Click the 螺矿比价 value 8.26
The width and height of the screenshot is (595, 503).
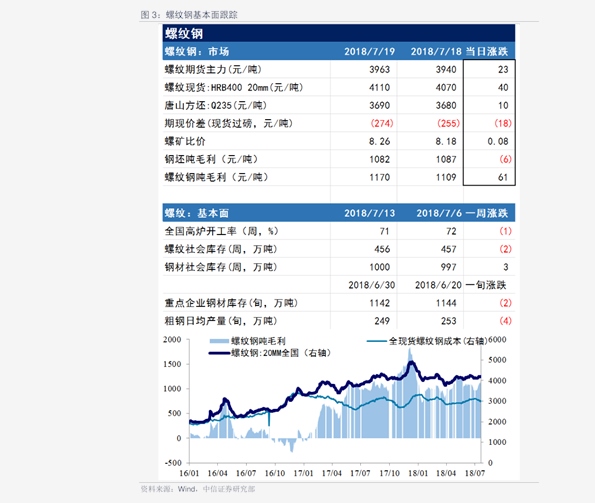(379, 141)
